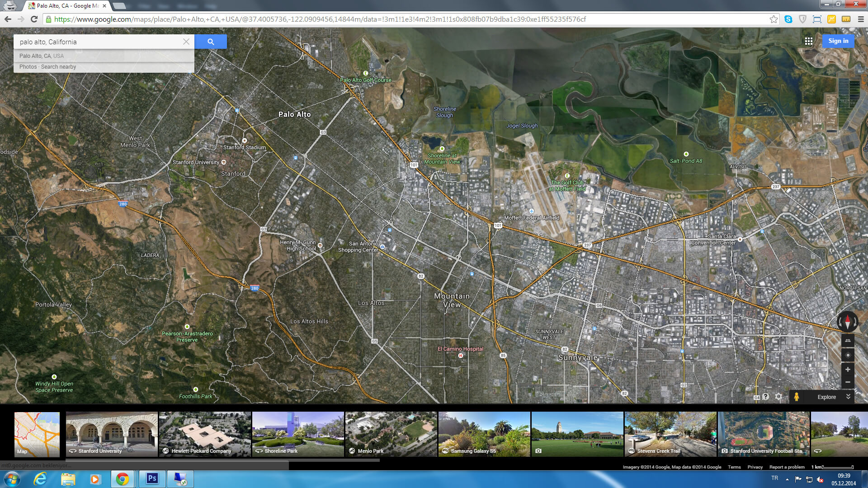Open the Google apps grid
The height and width of the screenshot is (488, 868).
[809, 41]
